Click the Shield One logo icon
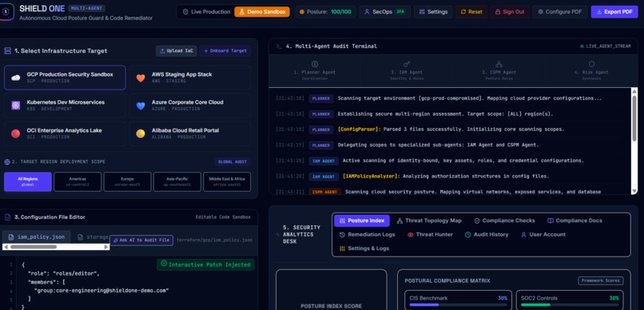644x310 pixels. pos(6,12)
